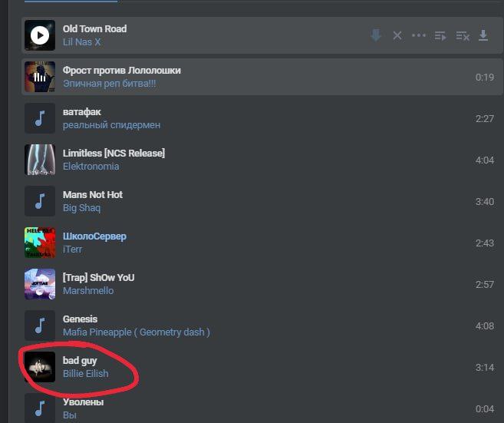
Task: Open Mafia Pineapple ( Geometry dash ) link
Action: pyautogui.click(x=137, y=332)
